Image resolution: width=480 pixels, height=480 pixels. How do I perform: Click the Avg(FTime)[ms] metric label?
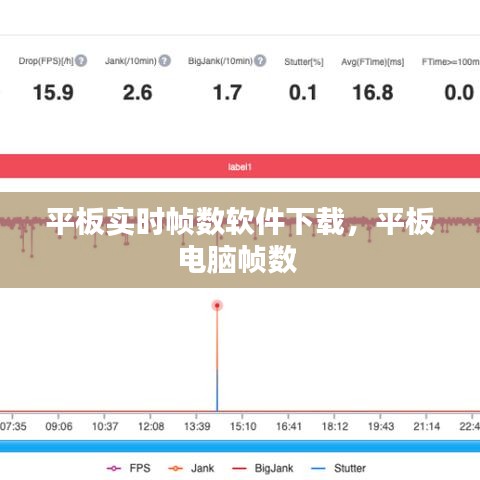click(x=373, y=62)
